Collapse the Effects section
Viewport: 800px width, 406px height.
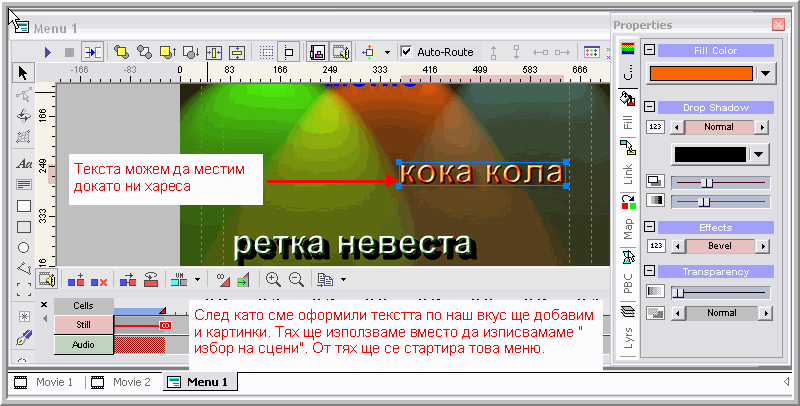coord(649,227)
